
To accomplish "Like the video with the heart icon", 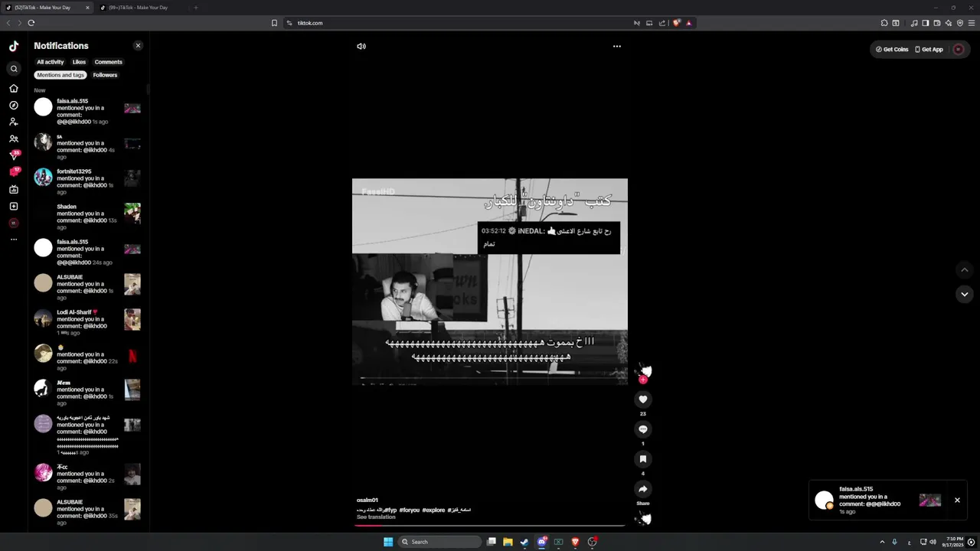I will click(x=643, y=399).
